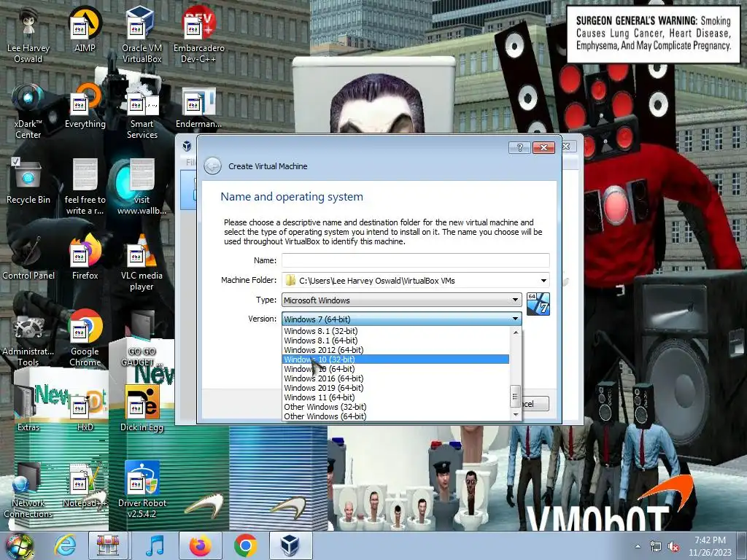Click the wizard help question-mark button
747x560 pixels.
point(519,147)
